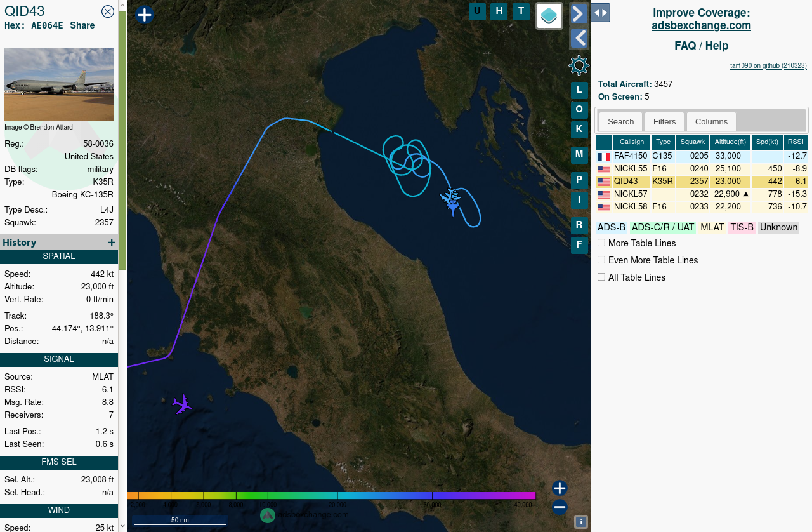This screenshot has height=532, width=812.
Task: Select the NICKL57 aircraft row
Action: [702, 194]
